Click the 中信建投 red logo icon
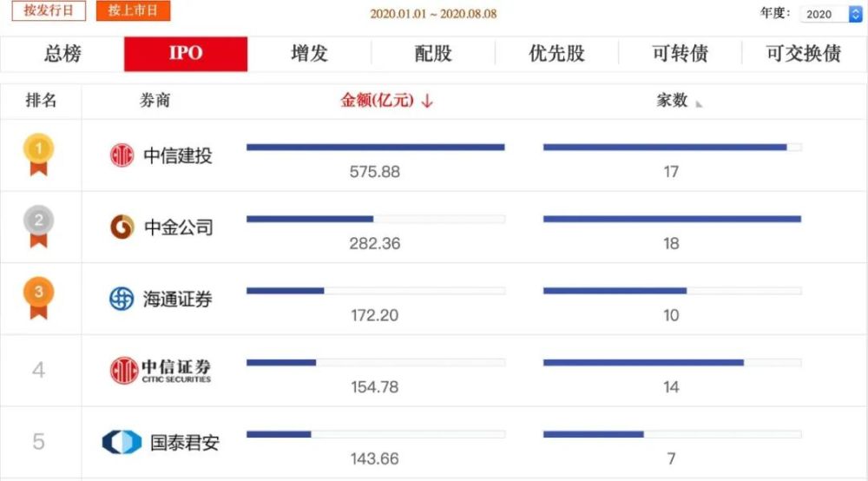The height and width of the screenshot is (481, 868). [122, 155]
